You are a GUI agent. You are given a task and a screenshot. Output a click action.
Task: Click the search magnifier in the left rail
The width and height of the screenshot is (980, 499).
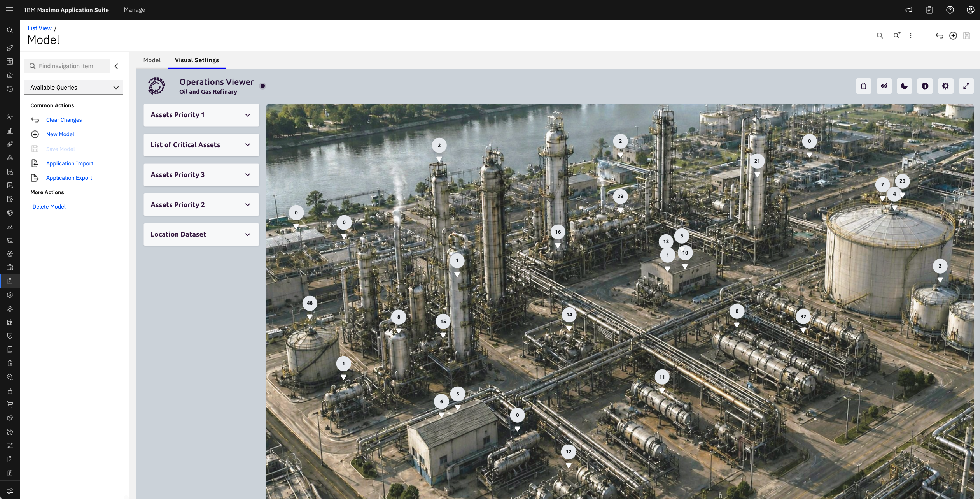point(10,30)
